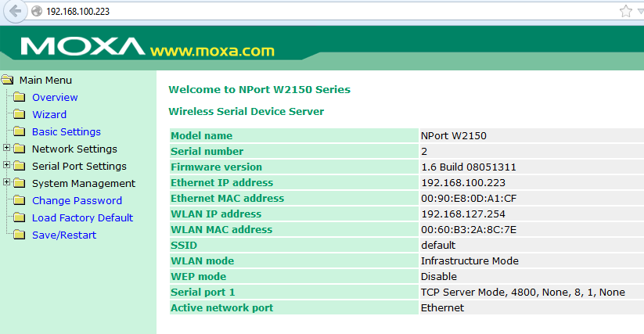The image size is (644, 334).
Task: Click the folder icon beside Load Factory Default
Action: pos(19,218)
